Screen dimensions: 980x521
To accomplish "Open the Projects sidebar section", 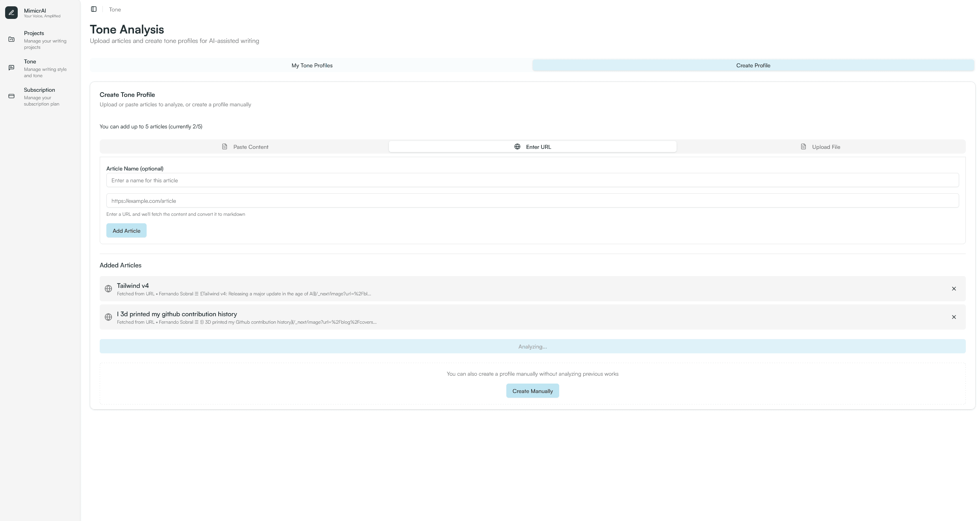I will click(x=40, y=40).
